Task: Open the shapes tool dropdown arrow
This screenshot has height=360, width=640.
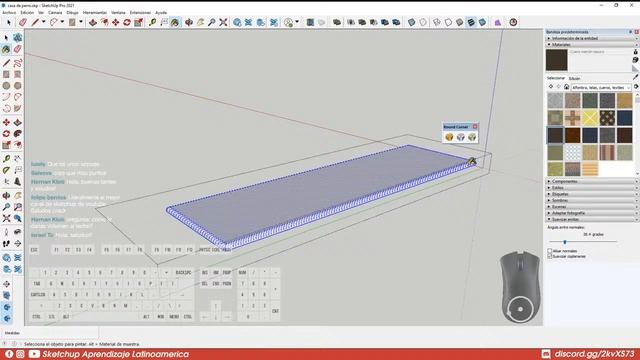Action: pyautogui.click(x=80, y=22)
